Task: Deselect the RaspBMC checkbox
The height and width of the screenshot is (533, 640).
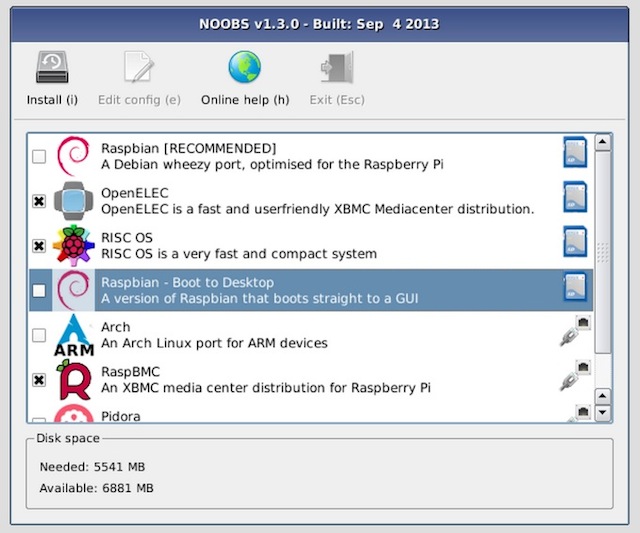Action: pyautogui.click(x=39, y=380)
